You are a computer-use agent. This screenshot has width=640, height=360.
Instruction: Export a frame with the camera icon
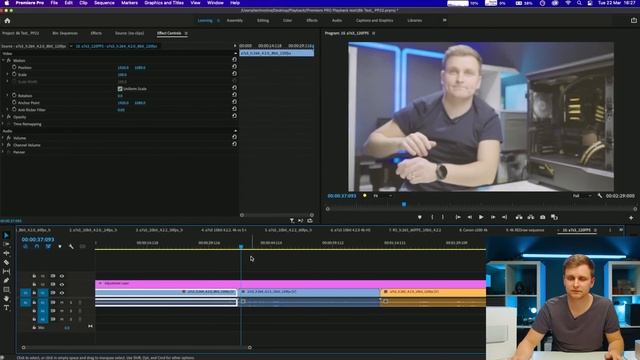pyautogui.click(x=542, y=217)
